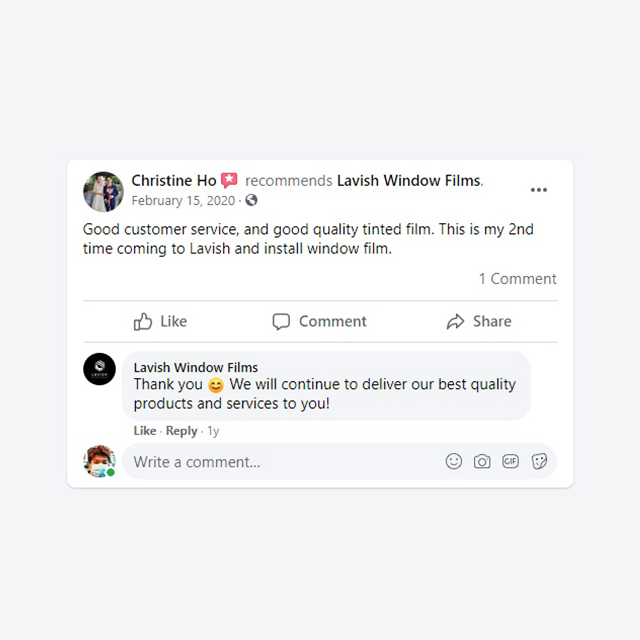Click Reply under the Lavish comment
Screen dimensions: 640x640
(x=181, y=431)
